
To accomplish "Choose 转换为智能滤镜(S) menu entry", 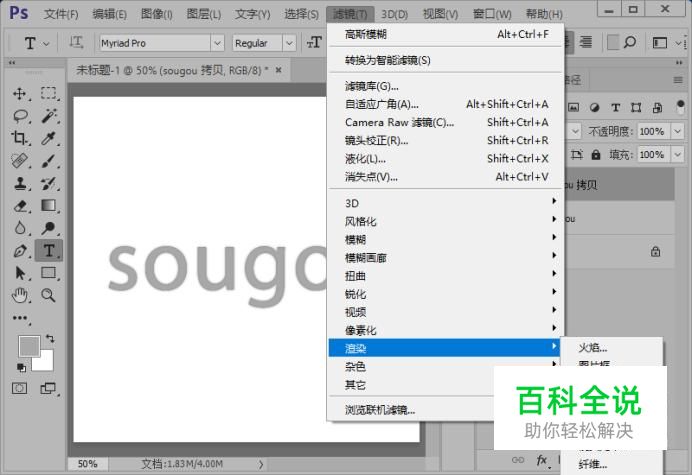I will (x=445, y=60).
